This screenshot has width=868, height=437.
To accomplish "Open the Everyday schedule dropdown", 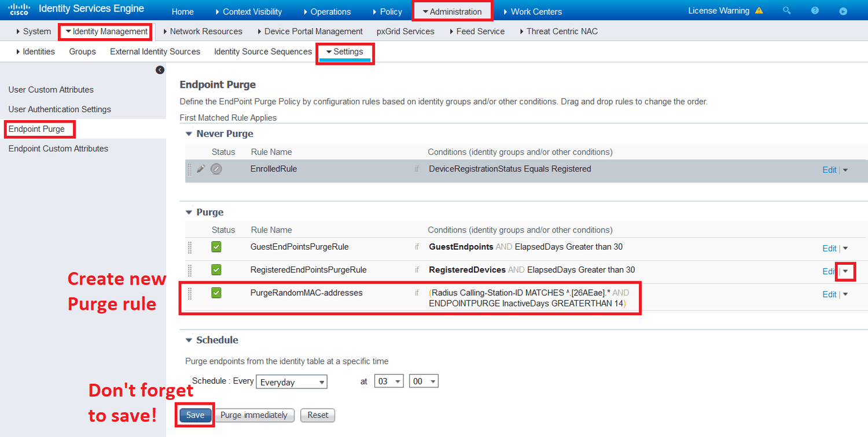I will 292,382.
